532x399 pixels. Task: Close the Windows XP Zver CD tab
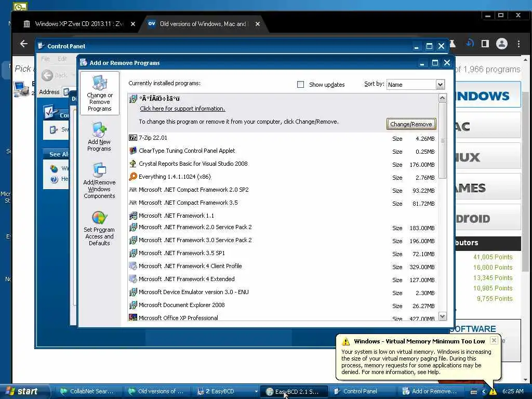133,24
